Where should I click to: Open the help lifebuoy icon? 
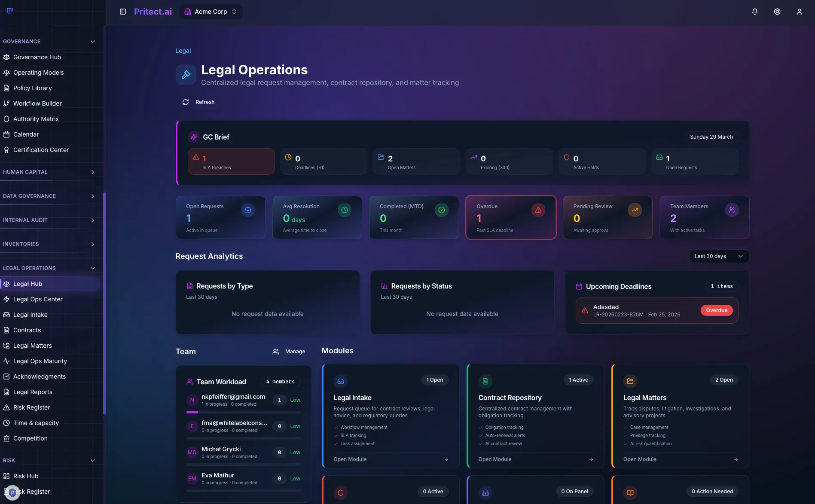click(777, 12)
